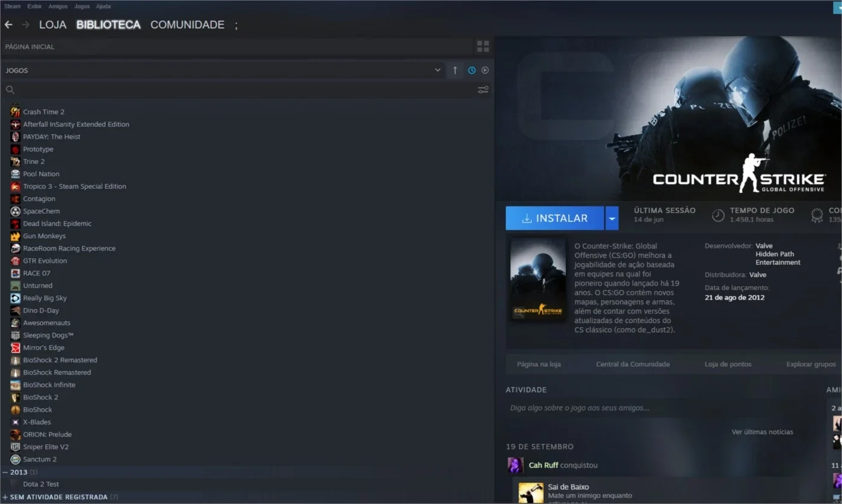Image resolution: width=842 pixels, height=504 pixels.
Task: Open the Amigos menu
Action: tap(58, 6)
